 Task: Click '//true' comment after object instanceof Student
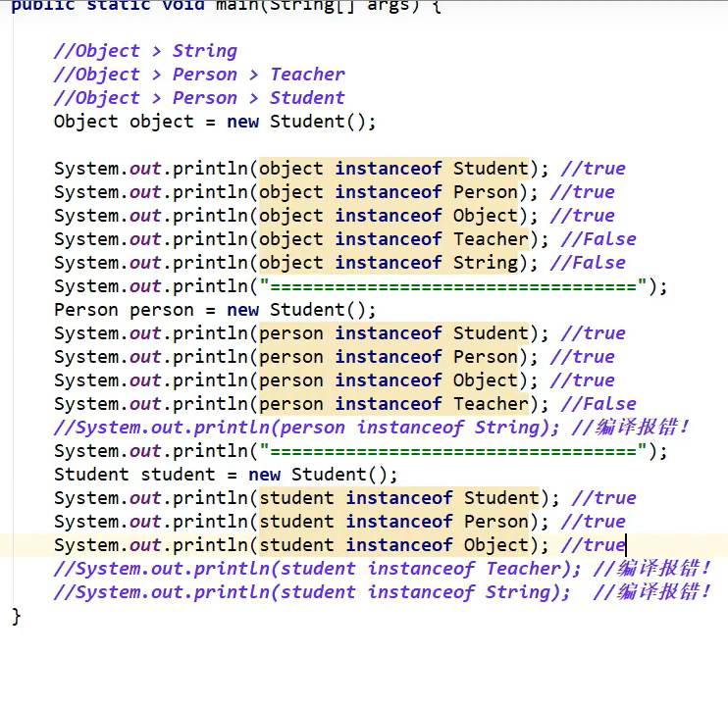tap(593, 169)
